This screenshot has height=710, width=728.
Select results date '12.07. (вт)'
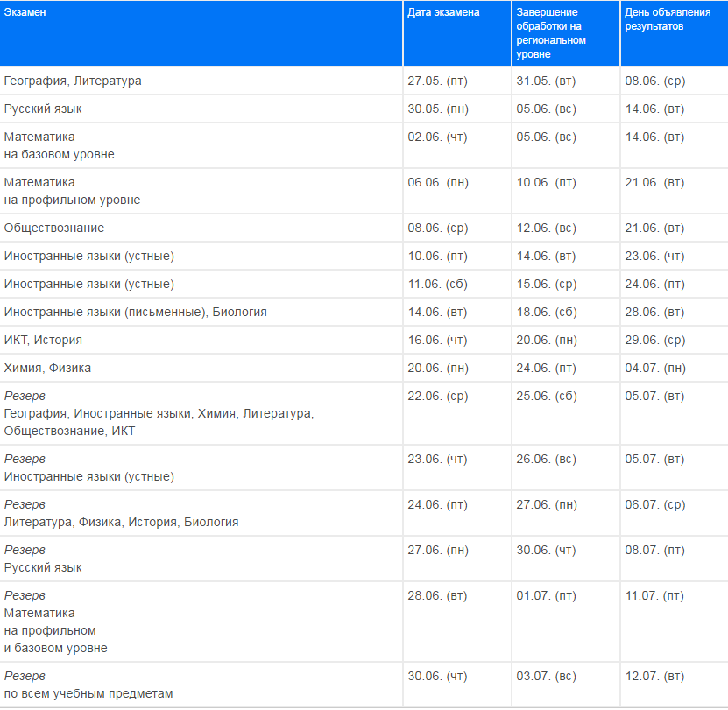(675, 685)
